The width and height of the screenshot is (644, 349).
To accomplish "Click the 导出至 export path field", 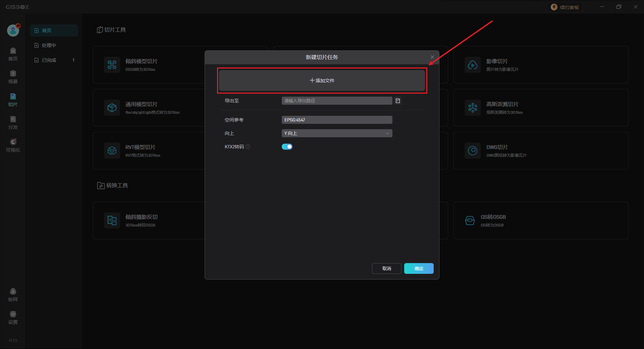I will pos(337,101).
